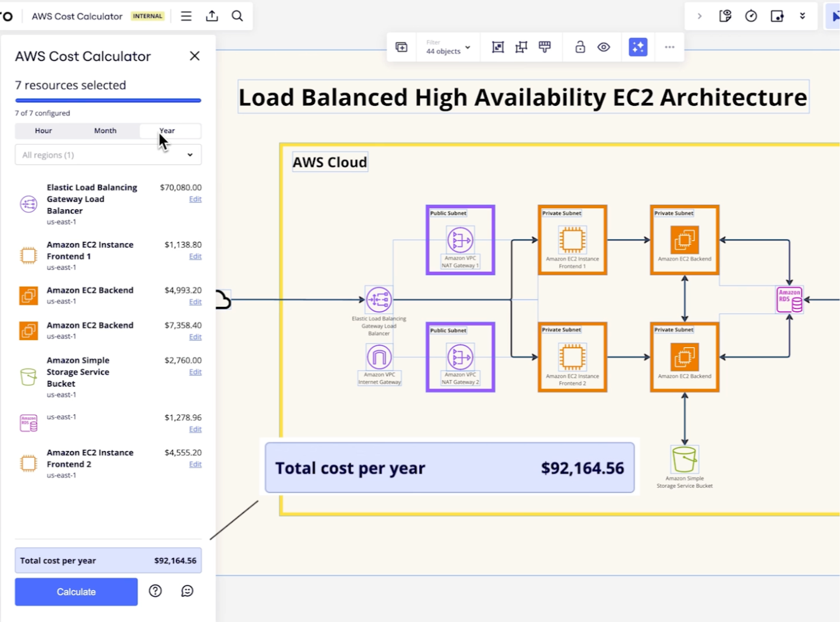840x622 pixels.
Task: Switch cost view to Month tab
Action: coord(105,131)
